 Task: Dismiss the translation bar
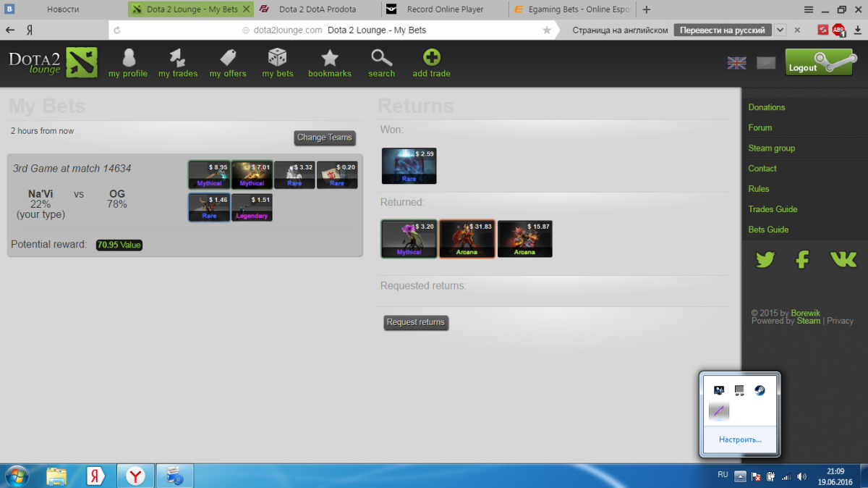click(797, 30)
